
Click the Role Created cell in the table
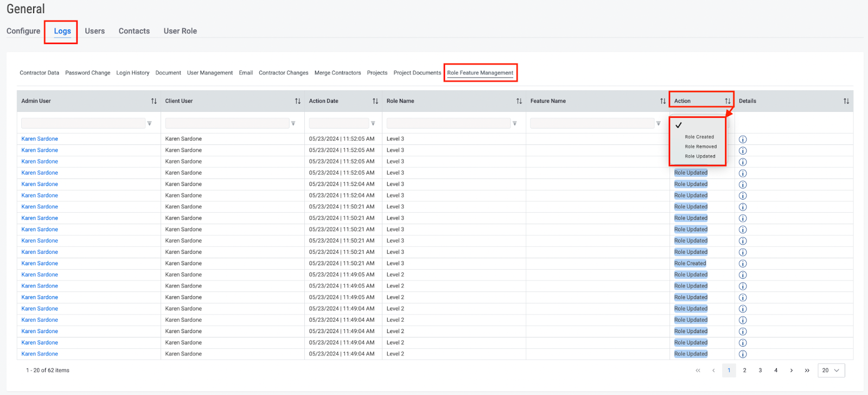690,264
